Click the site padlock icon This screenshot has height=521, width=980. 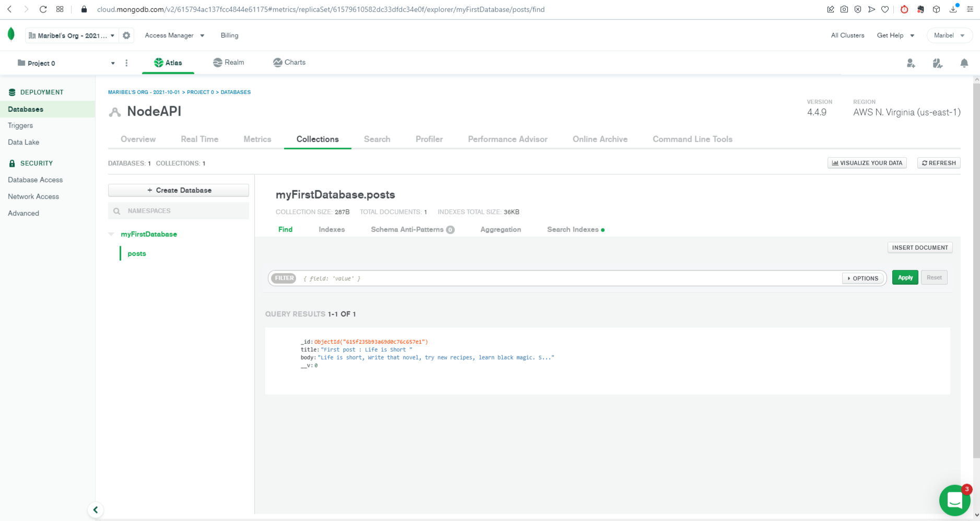point(84,9)
